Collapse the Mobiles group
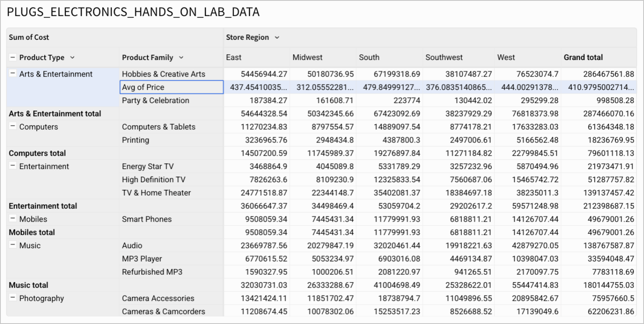Image resolution: width=644 pixels, height=324 pixels. tap(13, 219)
